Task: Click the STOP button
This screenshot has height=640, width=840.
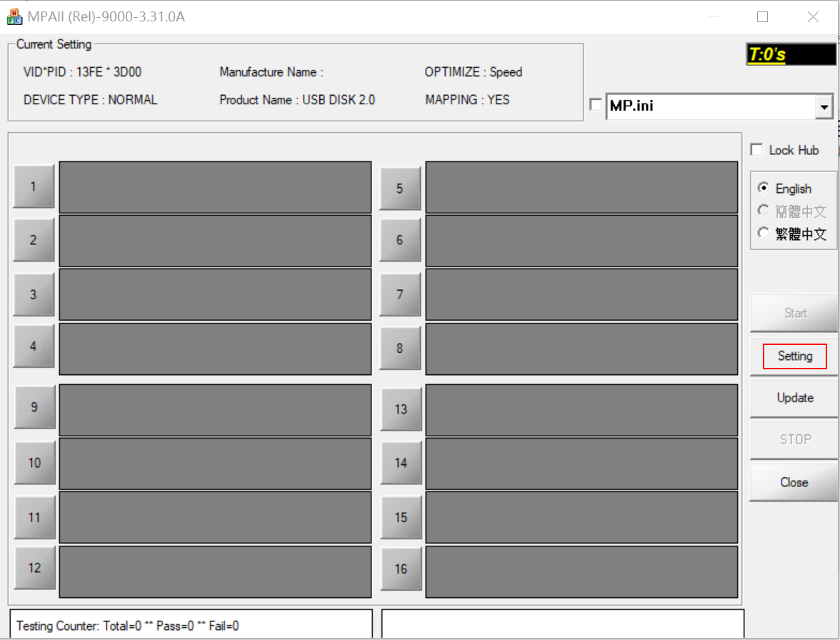Action: click(793, 440)
